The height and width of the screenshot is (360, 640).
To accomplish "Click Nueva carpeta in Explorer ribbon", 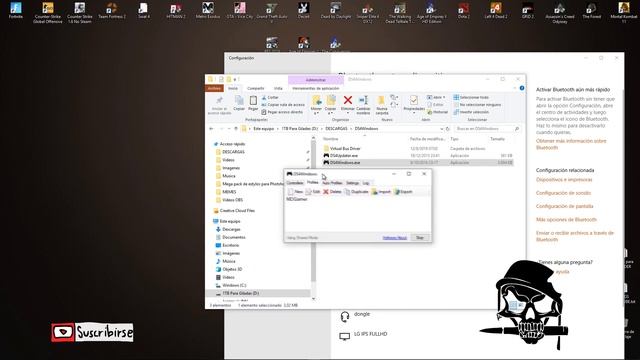I will 382,104.
